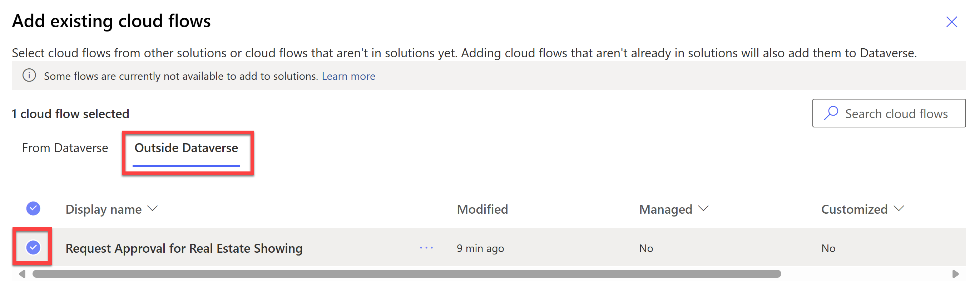980x301 pixels.
Task: Deselect Request Approval for Real Estate Showing checkbox
Action: [x=33, y=248]
